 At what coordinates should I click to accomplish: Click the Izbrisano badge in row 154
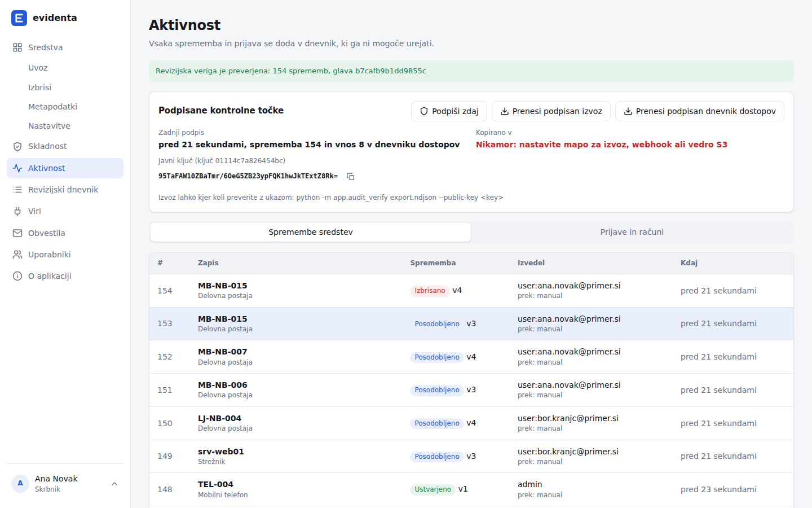(x=430, y=291)
